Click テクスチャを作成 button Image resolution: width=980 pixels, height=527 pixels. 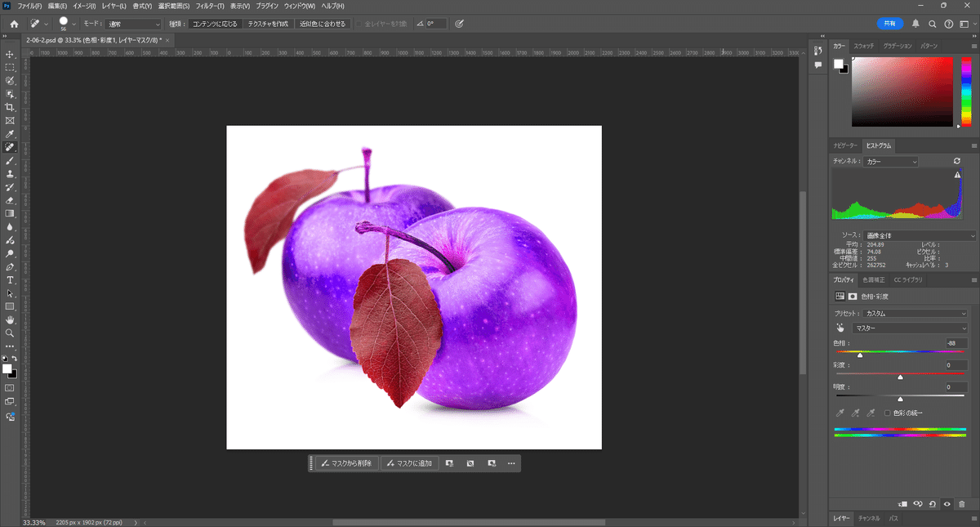tap(268, 25)
